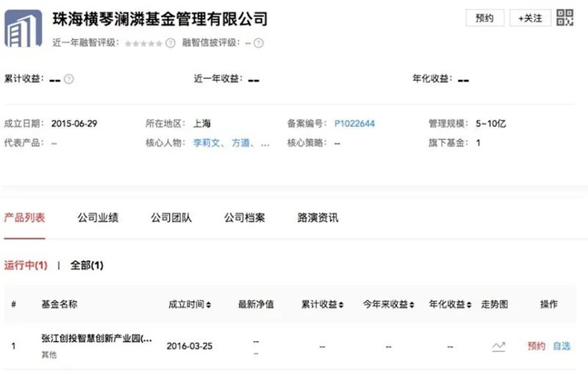Switch to 公司档案 tab

click(245, 217)
